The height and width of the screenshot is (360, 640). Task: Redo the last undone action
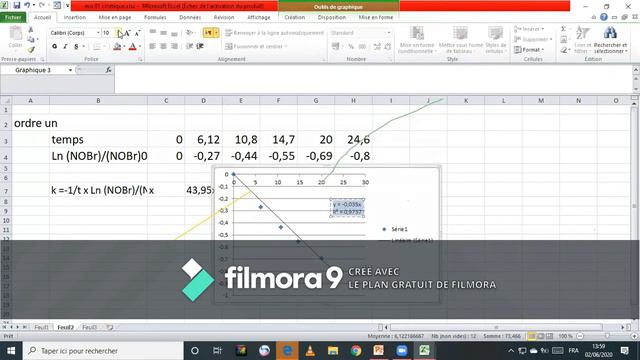coord(42,6)
